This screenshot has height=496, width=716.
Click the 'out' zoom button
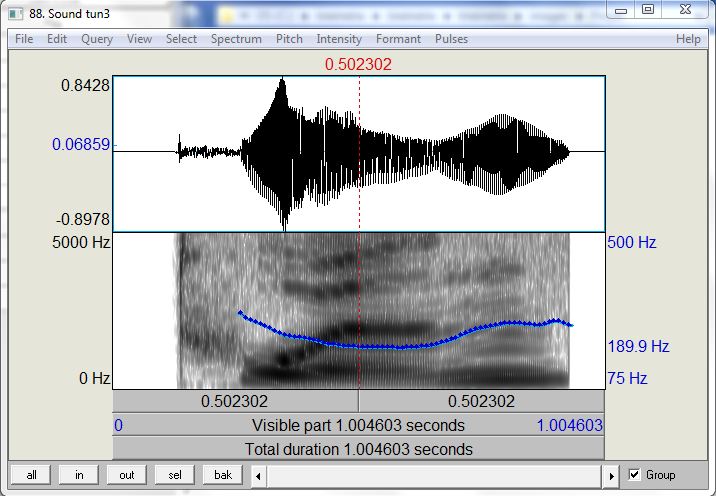(126, 475)
